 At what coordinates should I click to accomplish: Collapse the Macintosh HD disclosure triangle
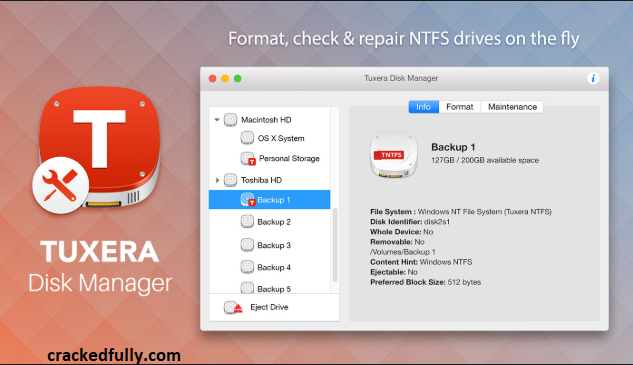click(x=217, y=120)
